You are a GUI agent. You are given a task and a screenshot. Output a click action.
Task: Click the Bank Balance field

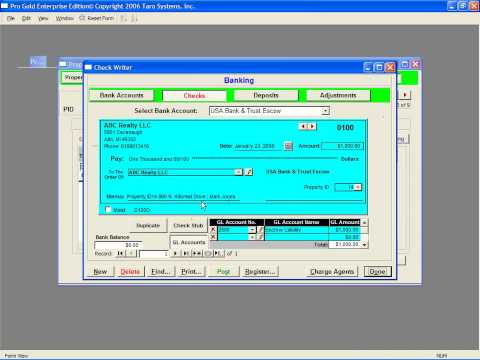click(118, 245)
